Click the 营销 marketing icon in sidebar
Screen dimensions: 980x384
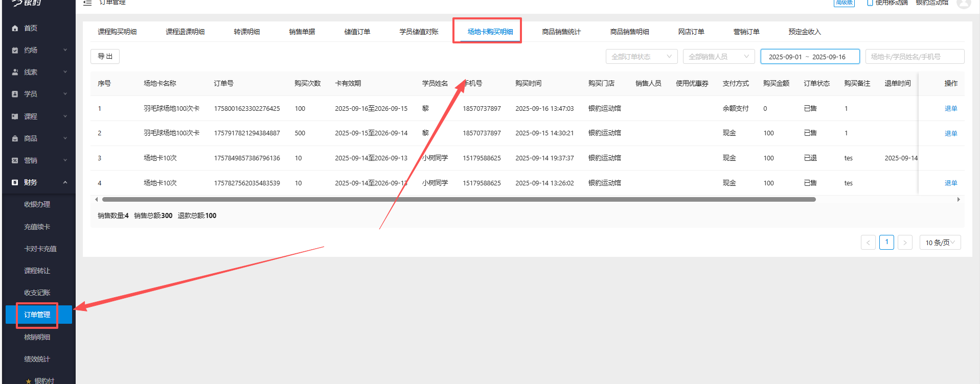click(15, 160)
